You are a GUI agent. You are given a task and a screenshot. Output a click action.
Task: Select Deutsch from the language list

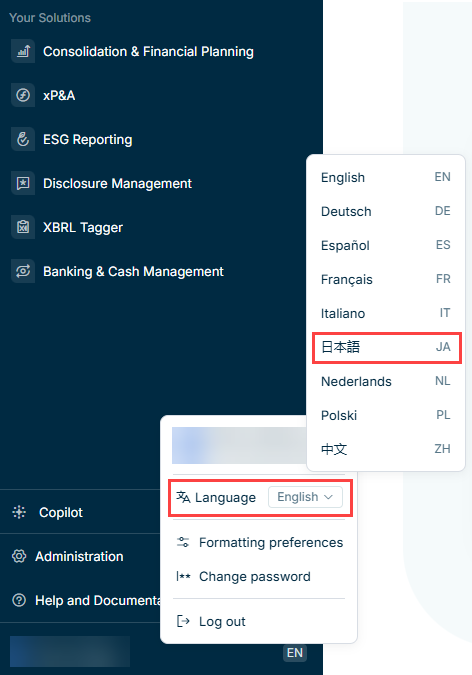386,211
